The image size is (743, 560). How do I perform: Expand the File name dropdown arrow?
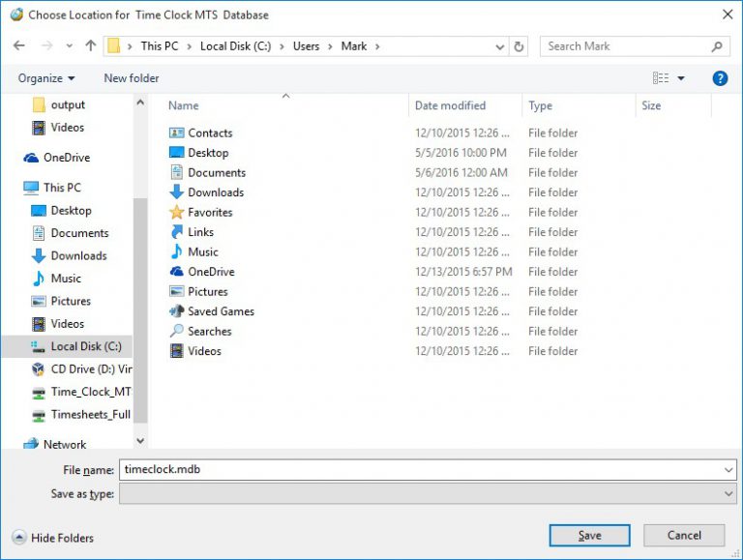[x=728, y=469]
